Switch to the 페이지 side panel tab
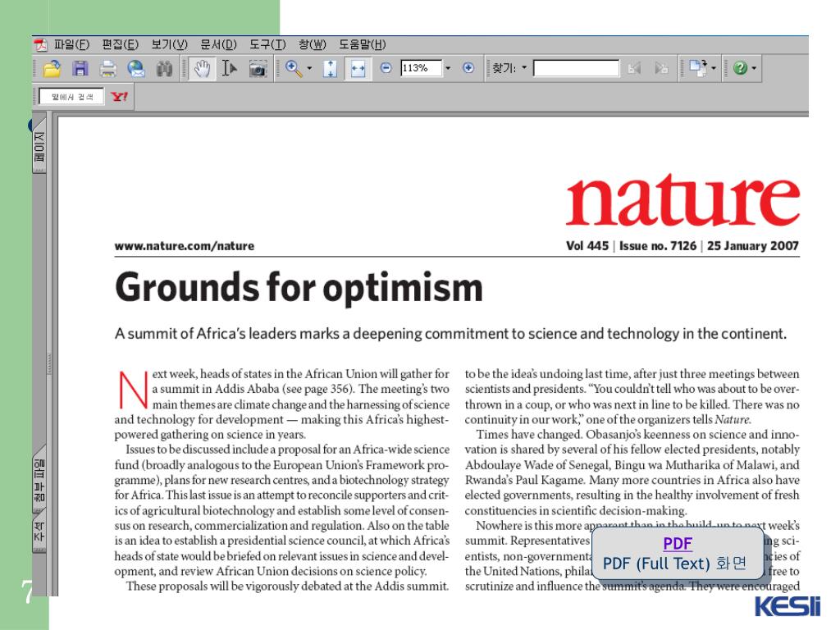 39,147
